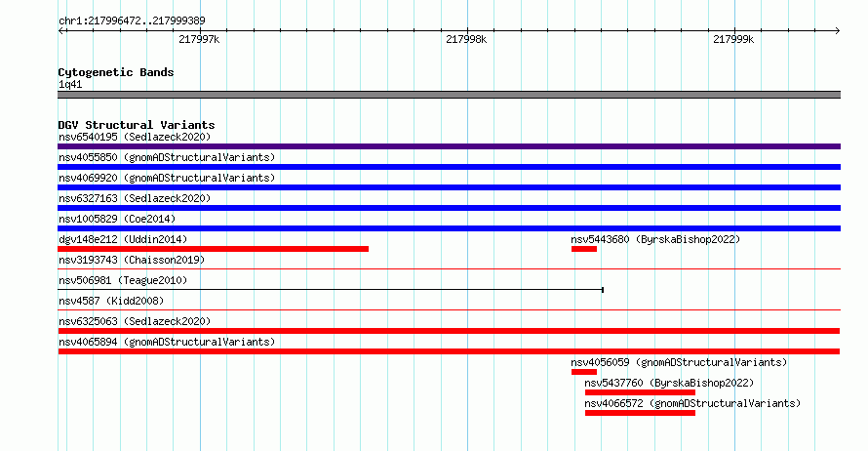
Task: Select the 1q41 band label
Action: (70, 84)
